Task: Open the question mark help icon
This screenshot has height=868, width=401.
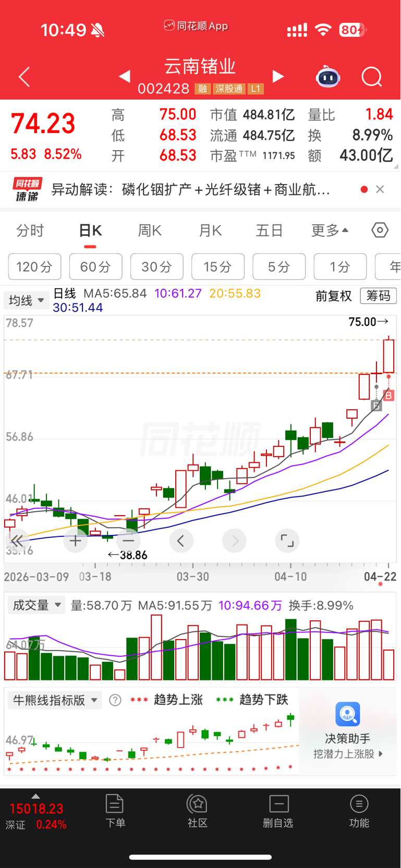Action: pos(115,700)
